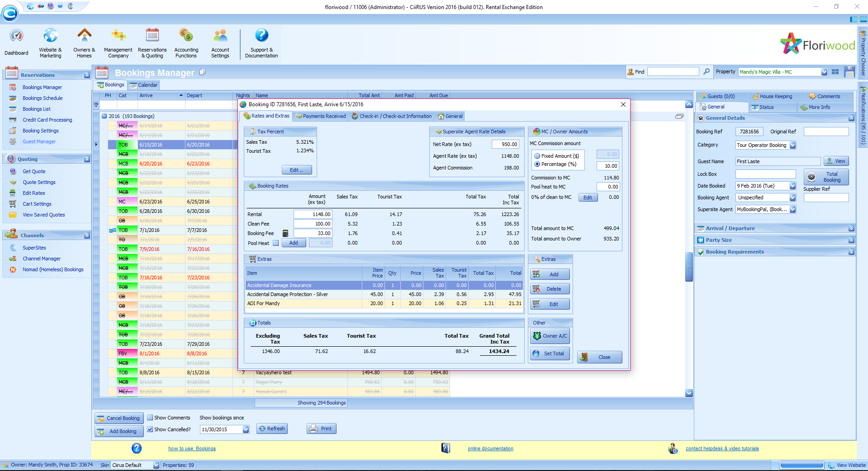The height and width of the screenshot is (471, 868).
Task: Click the Owners & Homes icon
Action: pyautogui.click(x=84, y=35)
